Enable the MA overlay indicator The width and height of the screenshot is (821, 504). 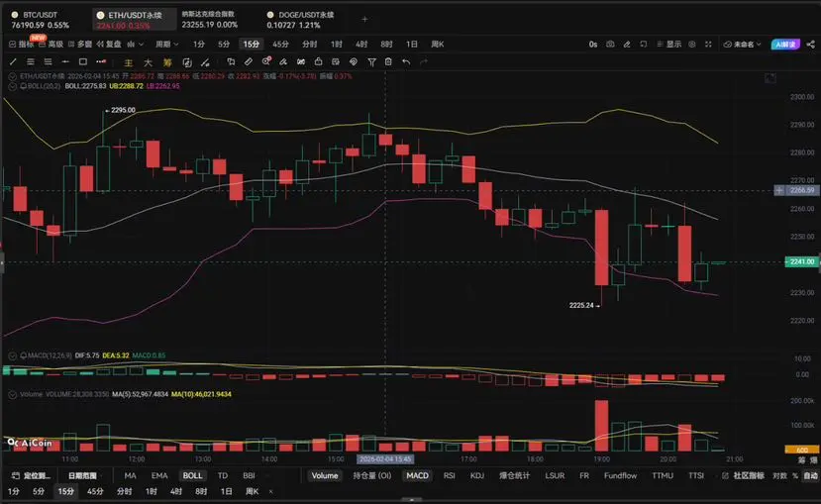click(131, 475)
